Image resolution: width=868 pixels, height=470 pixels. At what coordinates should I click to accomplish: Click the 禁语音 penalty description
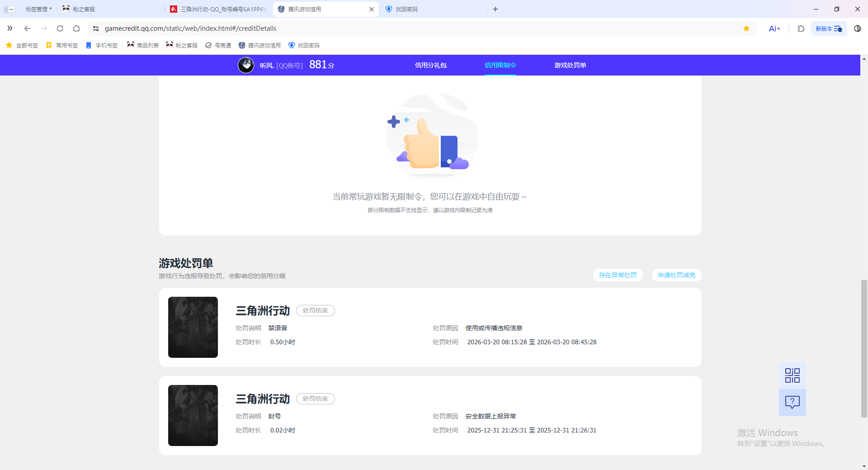[278, 328]
